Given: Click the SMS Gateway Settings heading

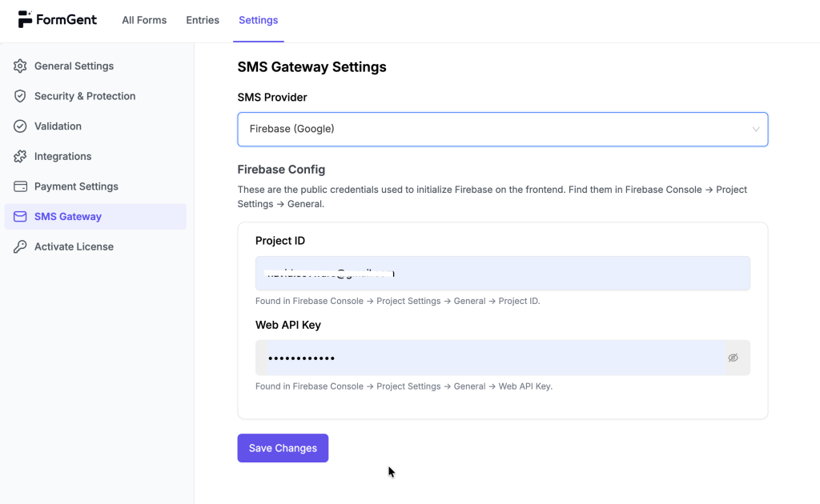Looking at the screenshot, I should point(312,67).
